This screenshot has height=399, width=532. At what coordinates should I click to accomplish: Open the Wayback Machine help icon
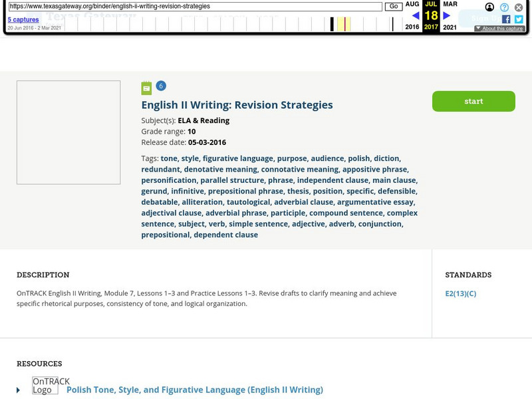pyautogui.click(x=505, y=7)
